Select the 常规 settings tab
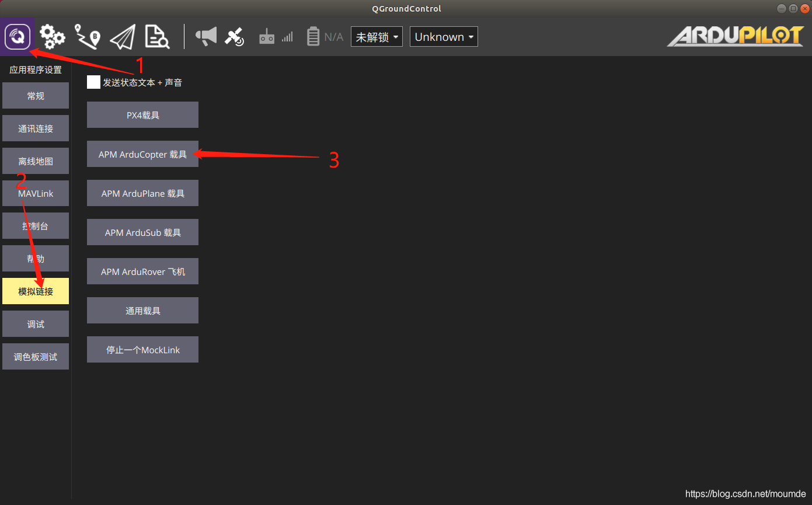812x505 pixels. coord(36,96)
